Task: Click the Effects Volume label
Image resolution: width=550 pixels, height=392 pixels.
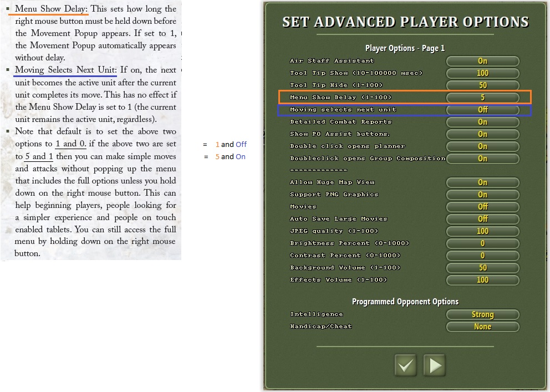Action: 338,280
